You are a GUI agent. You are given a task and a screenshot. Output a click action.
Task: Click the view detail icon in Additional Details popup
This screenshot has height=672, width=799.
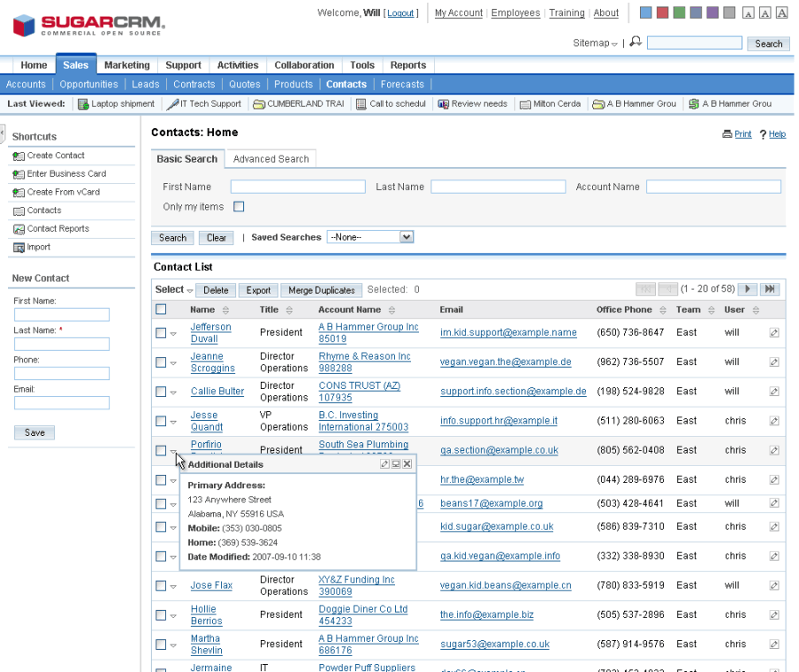click(396, 464)
